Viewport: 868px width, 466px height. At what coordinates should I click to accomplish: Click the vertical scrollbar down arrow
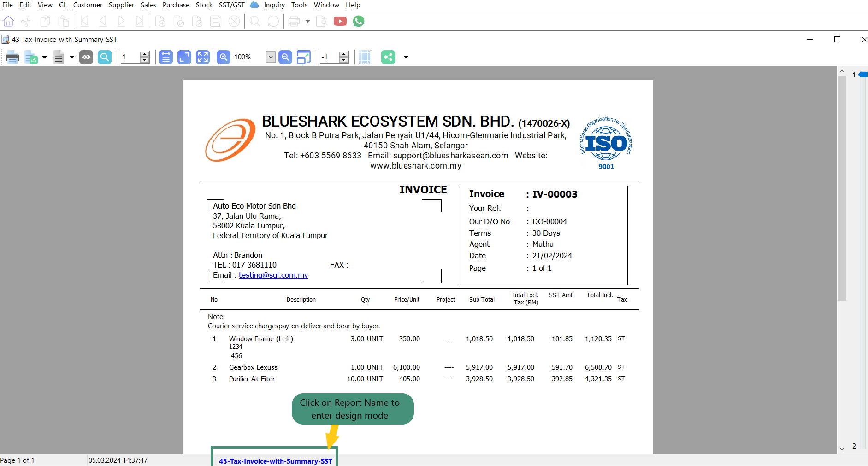click(x=842, y=449)
